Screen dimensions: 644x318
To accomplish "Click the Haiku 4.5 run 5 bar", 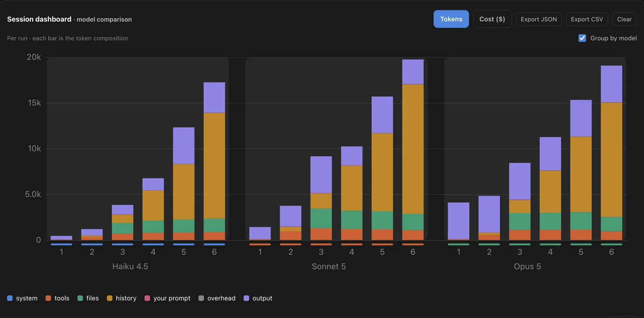I will coord(184,184).
